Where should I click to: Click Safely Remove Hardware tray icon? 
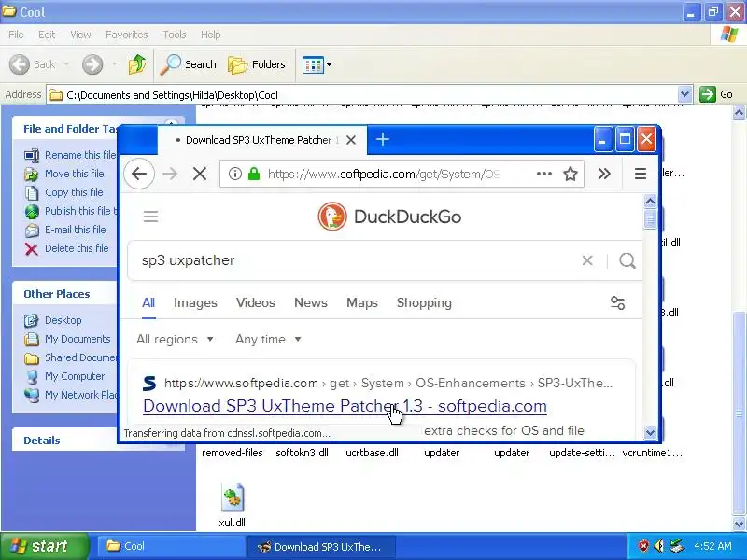coord(676,546)
